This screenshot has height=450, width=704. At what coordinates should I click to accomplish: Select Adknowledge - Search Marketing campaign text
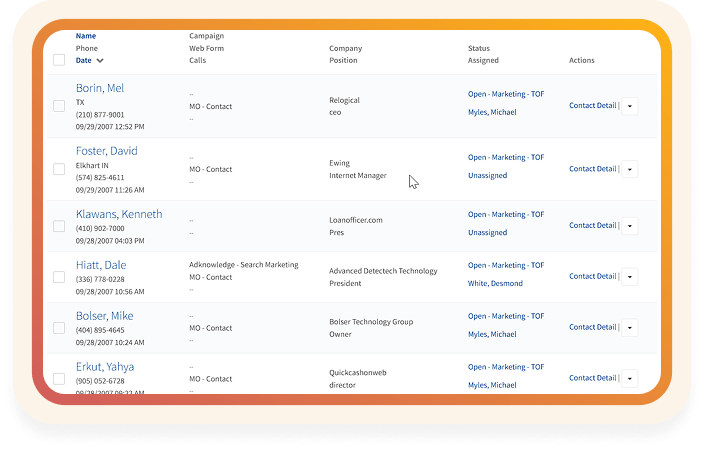244,265
